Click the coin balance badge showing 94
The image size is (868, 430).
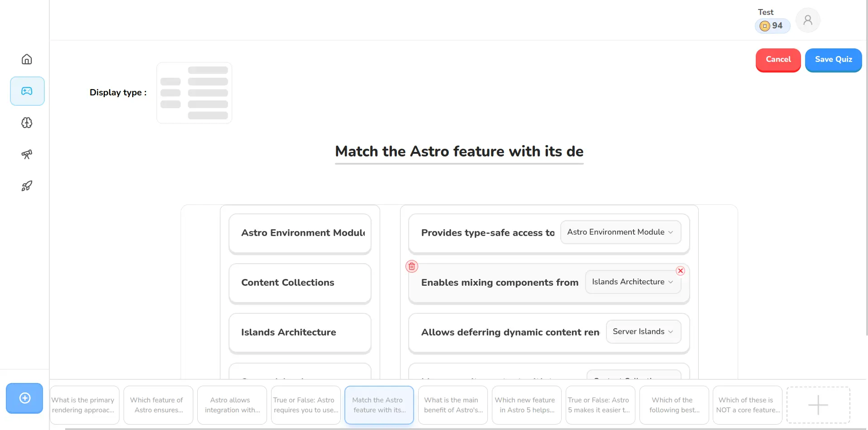coord(772,26)
